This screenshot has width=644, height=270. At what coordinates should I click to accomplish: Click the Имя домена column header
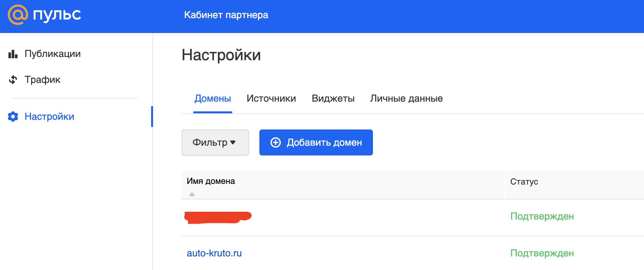211,181
